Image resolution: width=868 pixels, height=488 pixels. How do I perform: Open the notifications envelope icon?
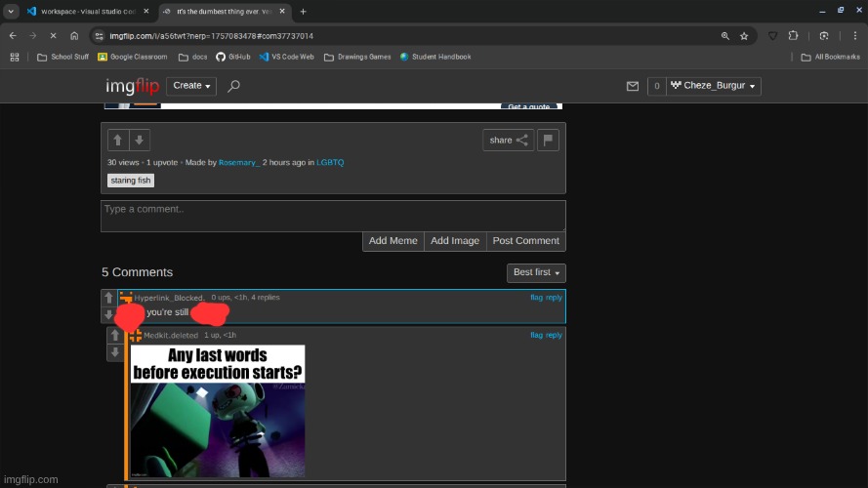tap(632, 86)
